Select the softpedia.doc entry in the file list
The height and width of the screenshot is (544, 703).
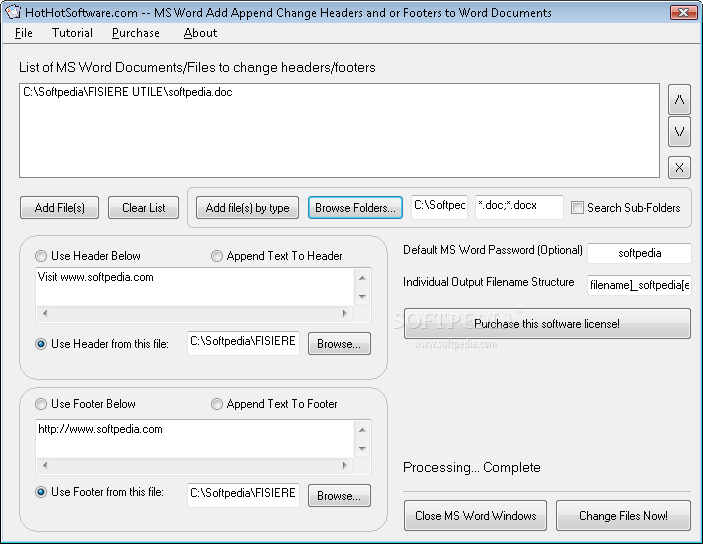pyautogui.click(x=128, y=92)
